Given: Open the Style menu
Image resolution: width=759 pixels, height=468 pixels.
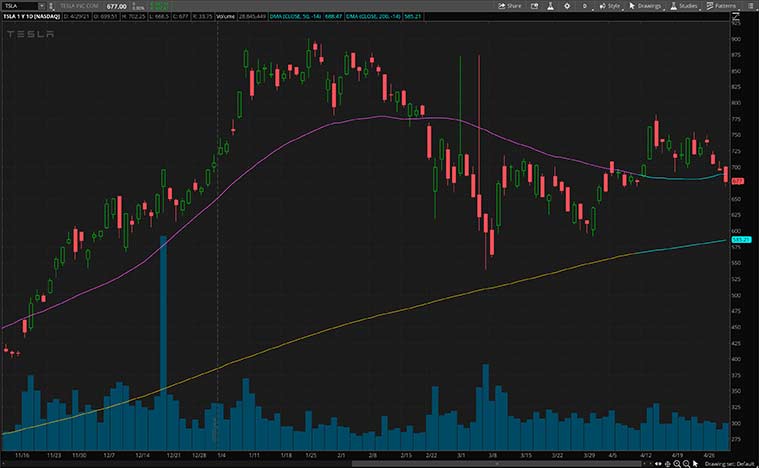Looking at the screenshot, I should tap(610, 6).
